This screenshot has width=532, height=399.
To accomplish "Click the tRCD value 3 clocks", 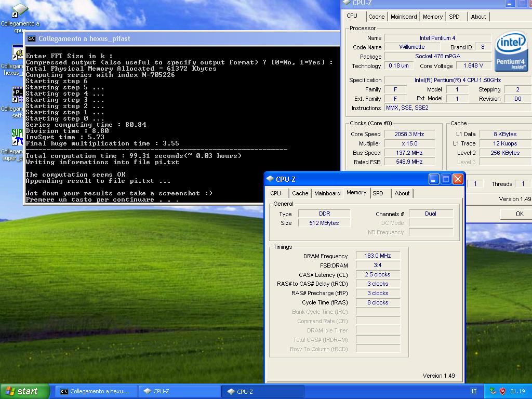I will [x=378, y=284].
